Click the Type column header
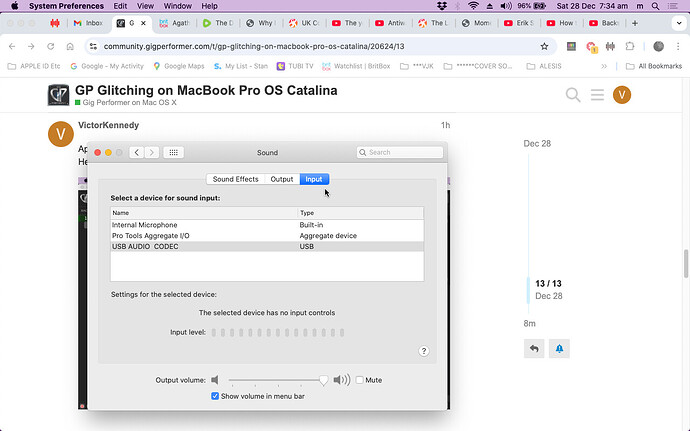 [361, 213]
